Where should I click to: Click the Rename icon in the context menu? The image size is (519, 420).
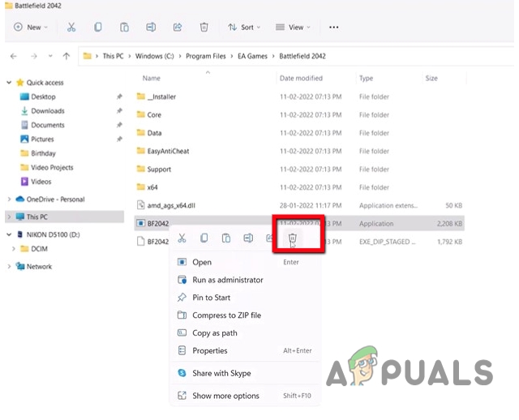[x=248, y=238]
